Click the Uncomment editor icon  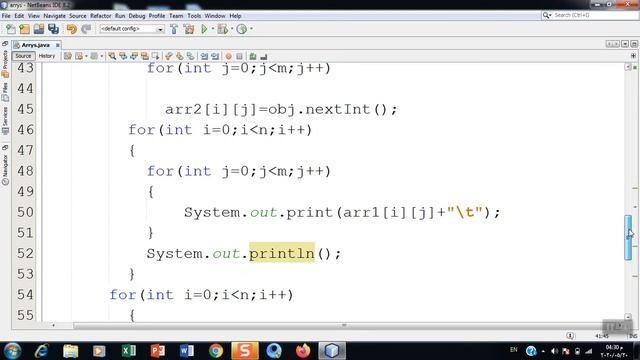(x=264, y=56)
